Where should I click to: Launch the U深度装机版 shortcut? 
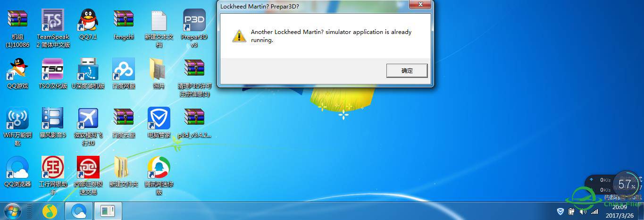(x=88, y=74)
